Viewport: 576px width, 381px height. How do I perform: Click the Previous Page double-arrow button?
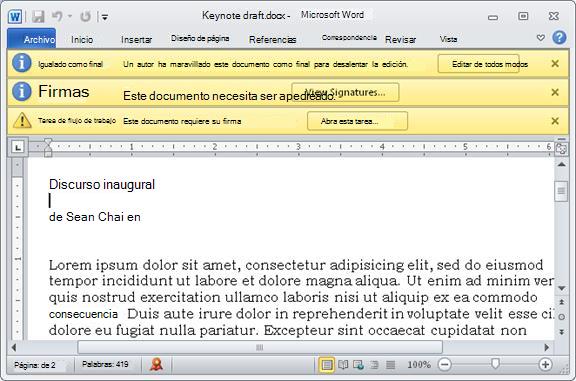[x=561, y=302]
